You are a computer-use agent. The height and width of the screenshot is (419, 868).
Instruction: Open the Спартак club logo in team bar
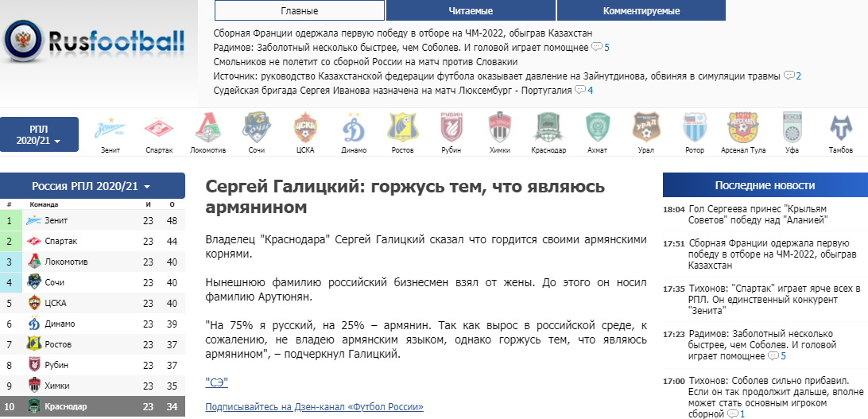(x=159, y=129)
